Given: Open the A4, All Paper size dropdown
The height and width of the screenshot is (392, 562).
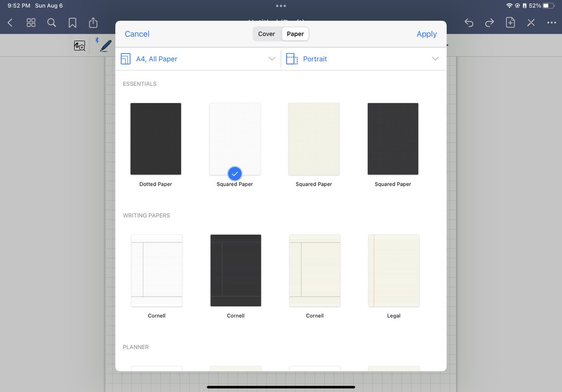Looking at the screenshot, I should pyautogui.click(x=198, y=59).
